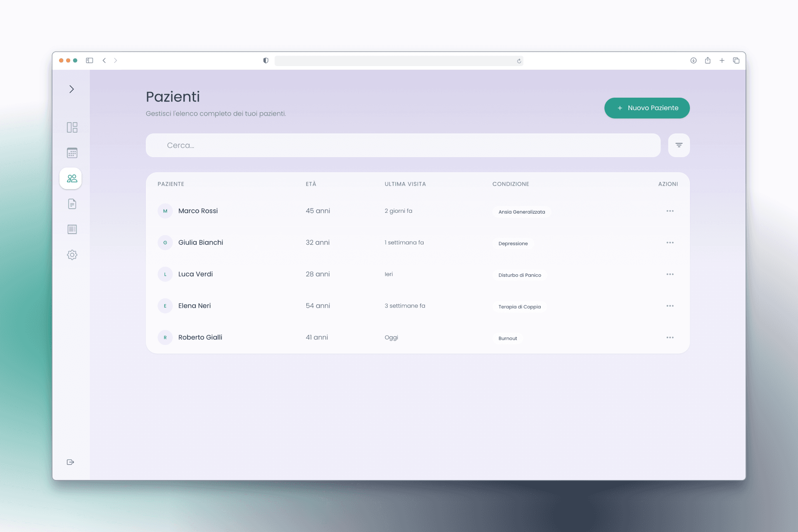Open actions menu for Giulia Bianchi

(670, 243)
